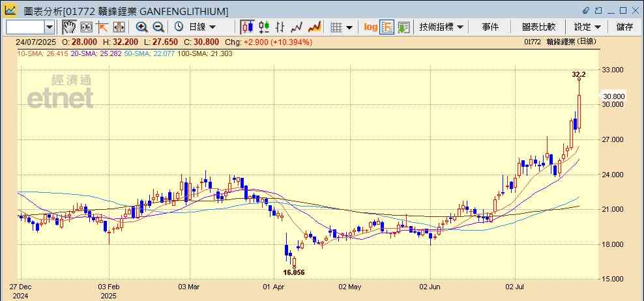
Task: Click the grid lines icon
Action: point(336,27)
